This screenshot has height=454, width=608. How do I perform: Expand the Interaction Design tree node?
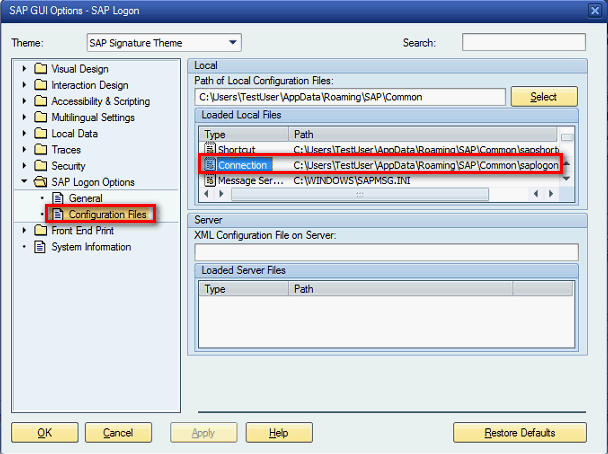click(24, 85)
